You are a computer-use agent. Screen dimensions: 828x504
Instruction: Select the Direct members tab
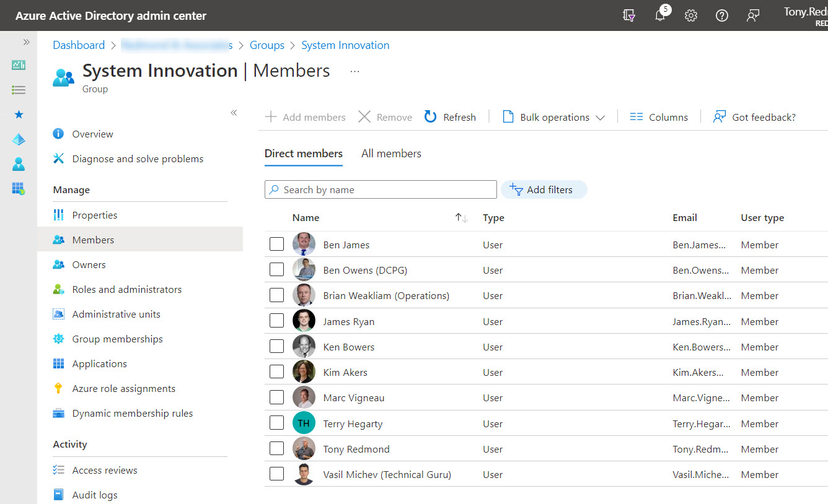(304, 154)
